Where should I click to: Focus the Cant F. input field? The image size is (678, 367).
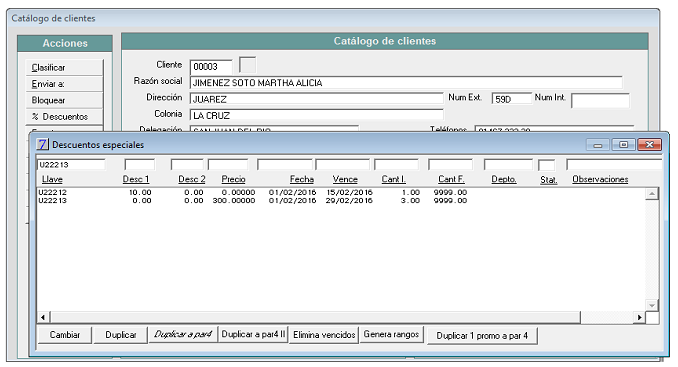(450, 165)
